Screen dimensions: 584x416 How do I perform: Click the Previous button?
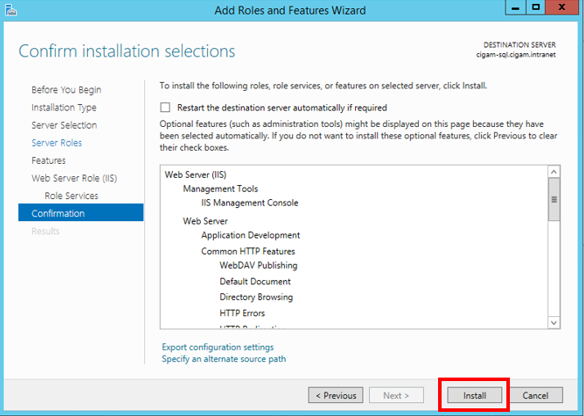coord(336,396)
